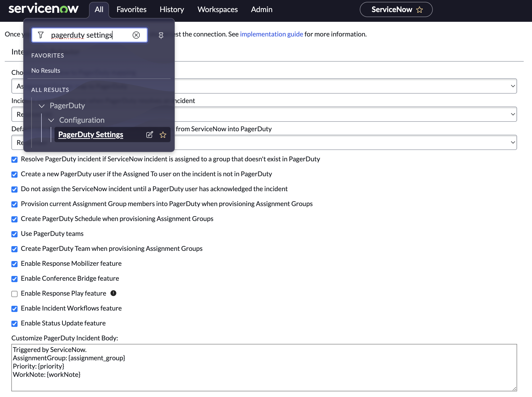Disable the Enable Conference Bridge feature checkbox
Viewport: 532px width, 397px height.
pyautogui.click(x=15, y=279)
